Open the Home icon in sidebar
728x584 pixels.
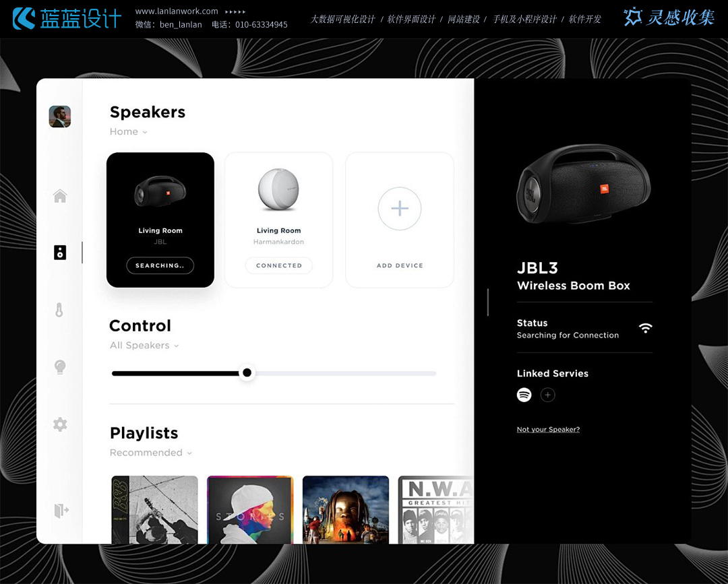click(60, 196)
